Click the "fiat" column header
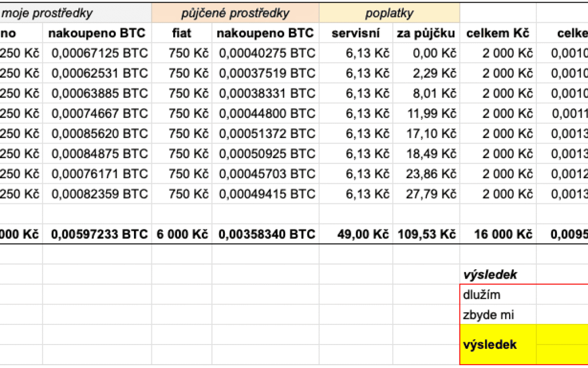588x368 pixels. tap(181, 33)
